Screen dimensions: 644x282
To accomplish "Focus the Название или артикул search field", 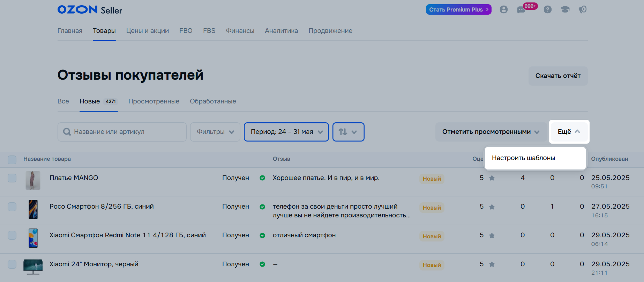I will (x=122, y=132).
